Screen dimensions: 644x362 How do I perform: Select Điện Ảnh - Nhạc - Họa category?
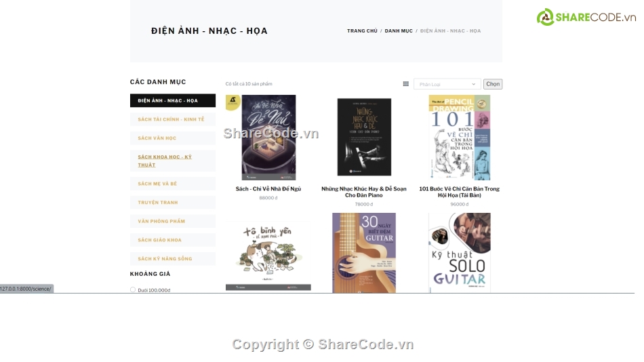173,100
